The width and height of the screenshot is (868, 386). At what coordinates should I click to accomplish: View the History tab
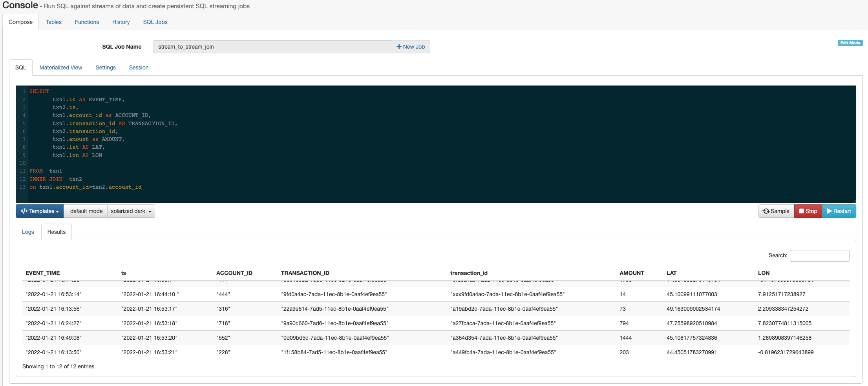coord(121,22)
